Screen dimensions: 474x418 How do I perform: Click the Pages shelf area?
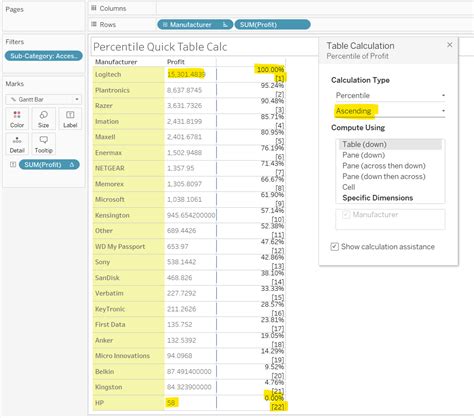43,17
